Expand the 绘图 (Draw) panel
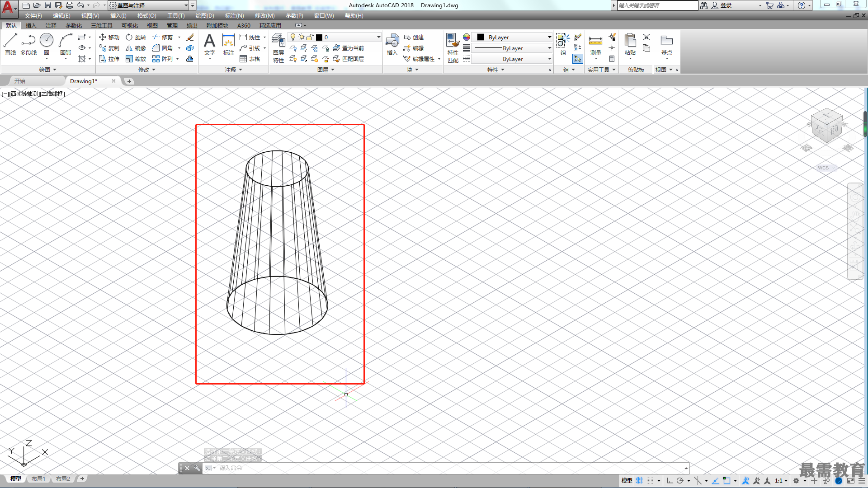This screenshot has height=488, width=868. (47, 70)
